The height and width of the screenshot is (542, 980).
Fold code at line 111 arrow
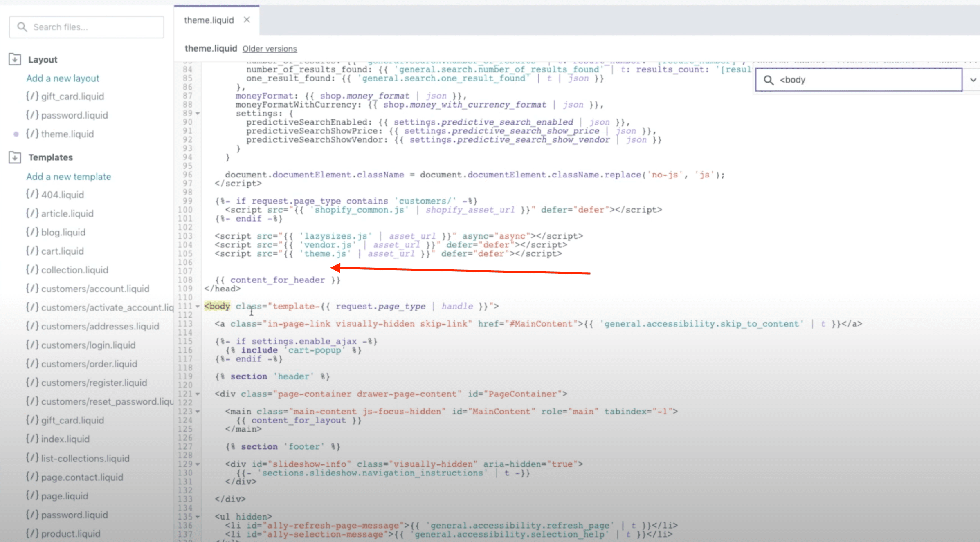198,307
